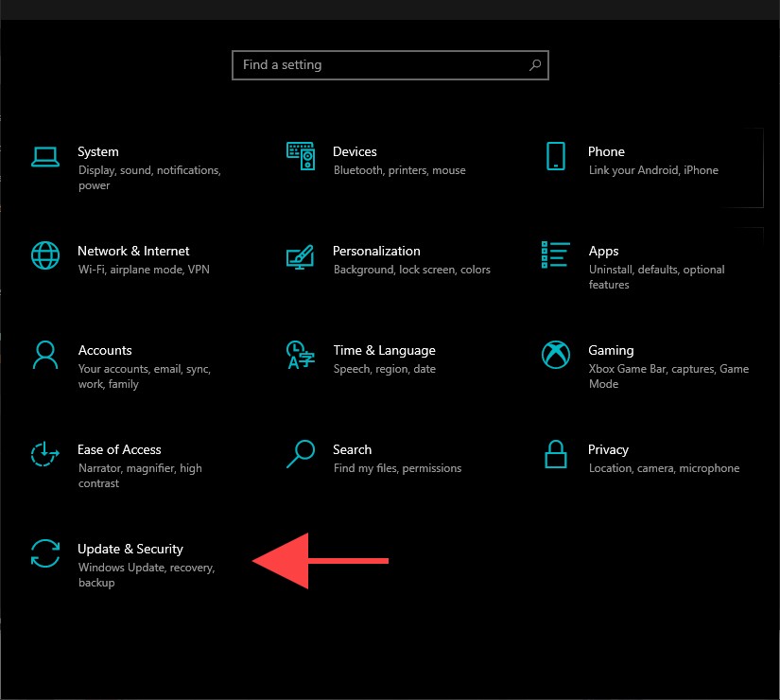The image size is (780, 700).
Task: Click the Search magnifying glass icon
Action: pyautogui.click(x=300, y=454)
